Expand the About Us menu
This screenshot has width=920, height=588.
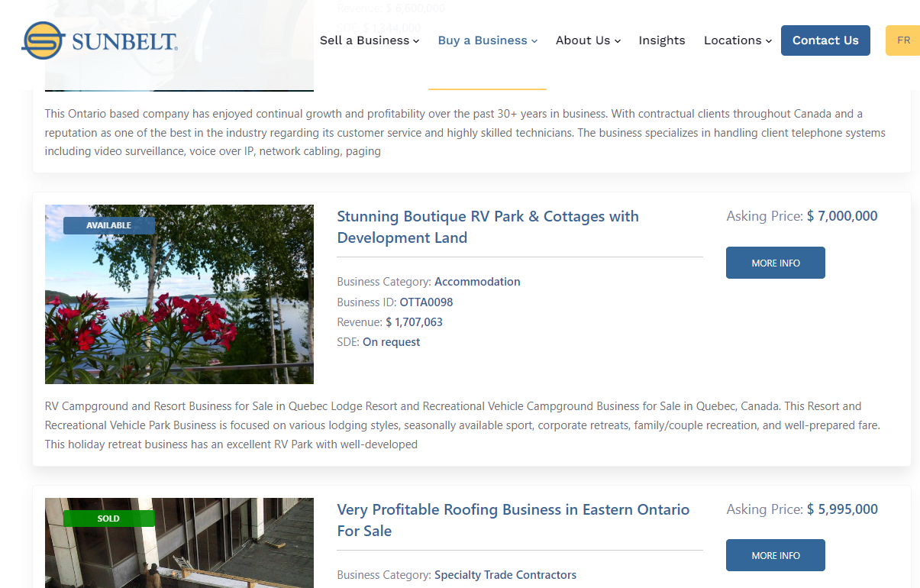click(x=588, y=40)
